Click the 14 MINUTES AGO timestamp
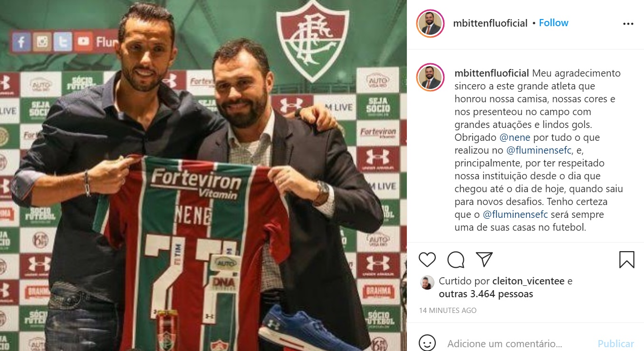The height and width of the screenshot is (351, 644). (x=448, y=310)
